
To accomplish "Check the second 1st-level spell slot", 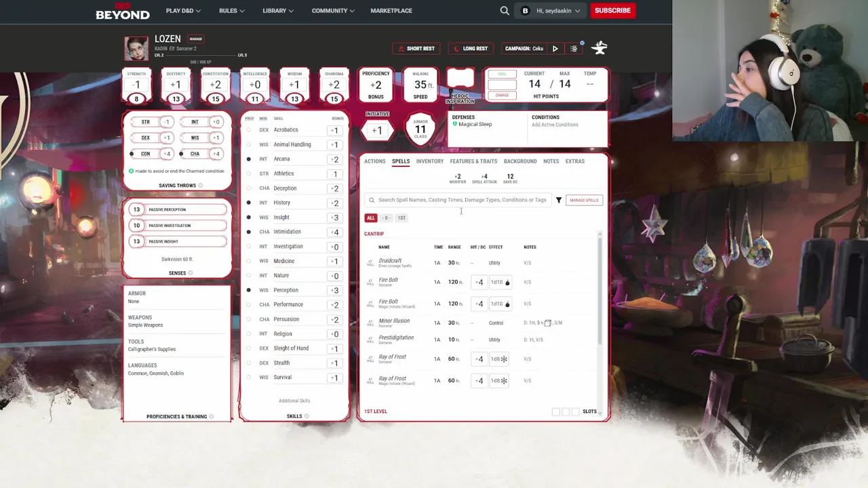I will 566,411.
